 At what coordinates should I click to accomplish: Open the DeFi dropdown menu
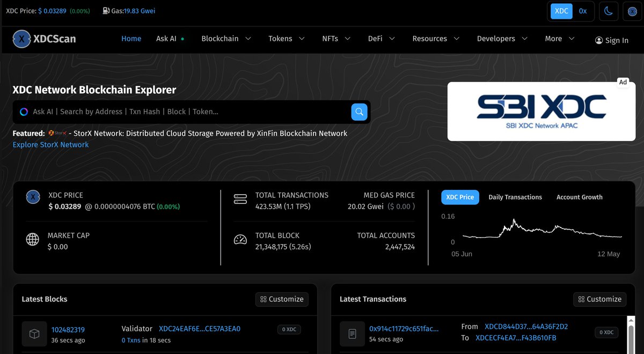[x=382, y=39]
